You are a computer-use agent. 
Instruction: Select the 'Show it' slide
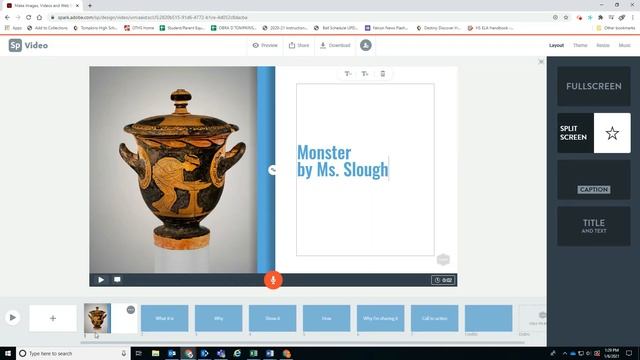pos(272,318)
